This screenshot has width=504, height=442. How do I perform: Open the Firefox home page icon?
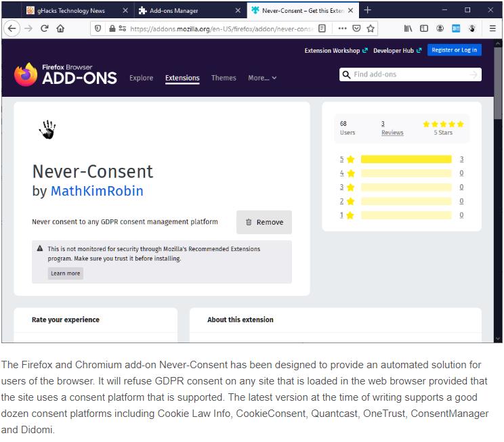click(x=60, y=28)
